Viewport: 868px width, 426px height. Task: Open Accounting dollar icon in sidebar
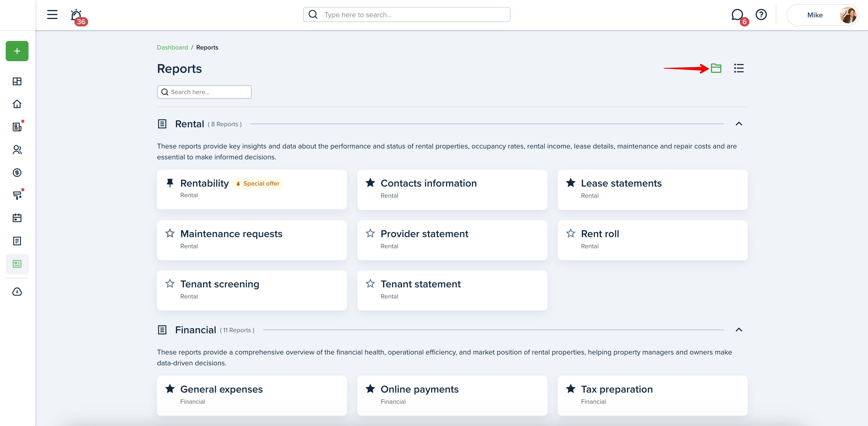pyautogui.click(x=17, y=173)
